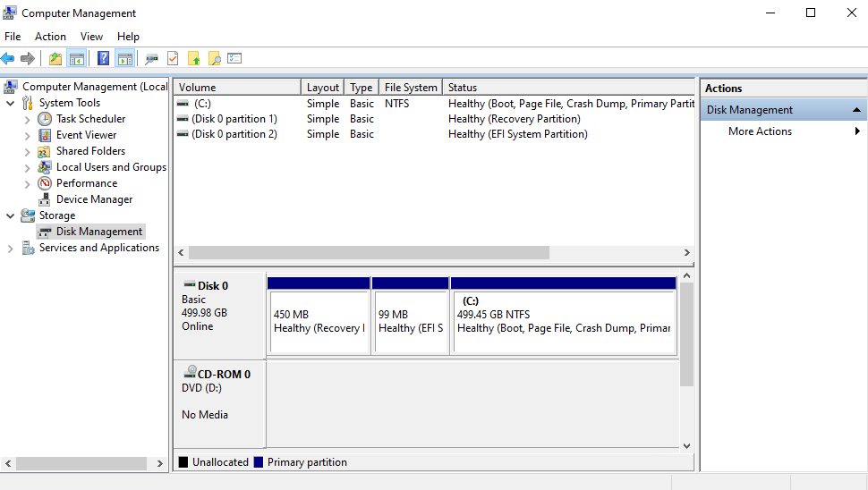Click More Actions in Actions pane
The width and height of the screenshot is (868, 490).
point(760,131)
